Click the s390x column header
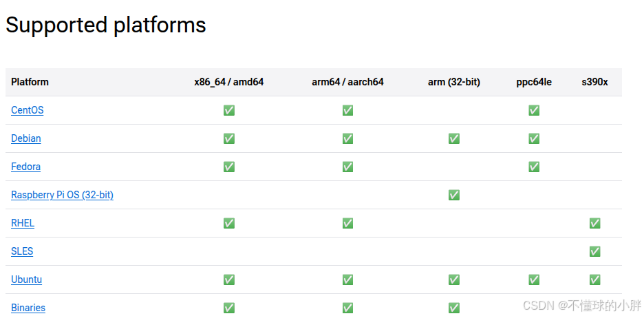 pos(594,82)
